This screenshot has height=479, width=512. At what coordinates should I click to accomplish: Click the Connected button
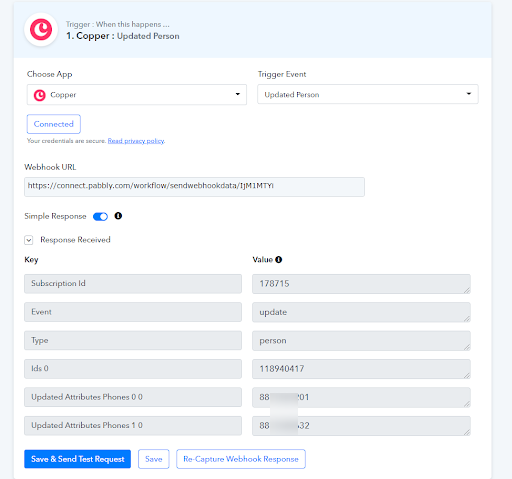54,124
